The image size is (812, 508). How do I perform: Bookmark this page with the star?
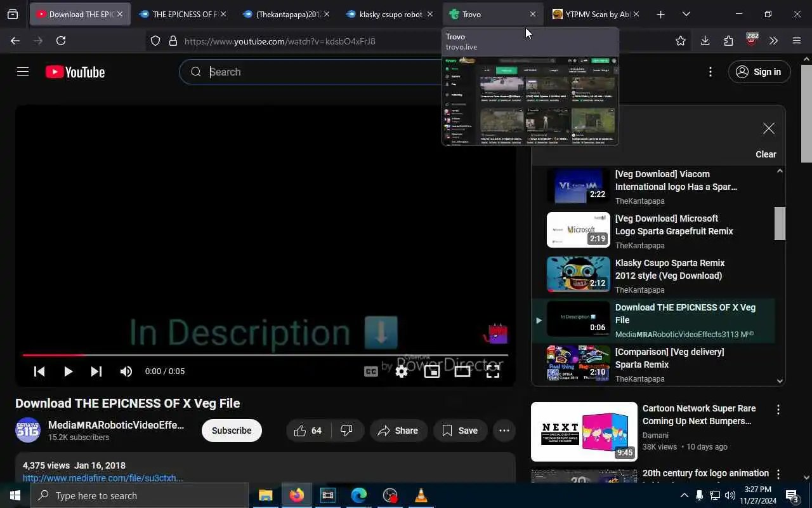pyautogui.click(x=681, y=41)
